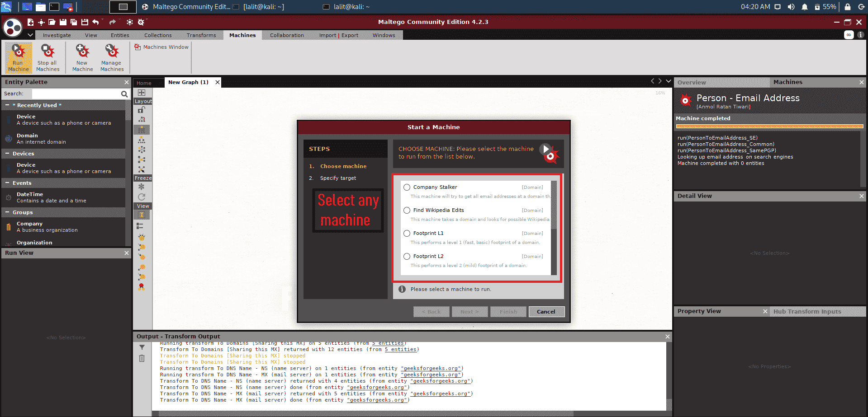Click the search magnifier in Entity Palette
The width and height of the screenshot is (868, 417).
pyautogui.click(x=124, y=94)
